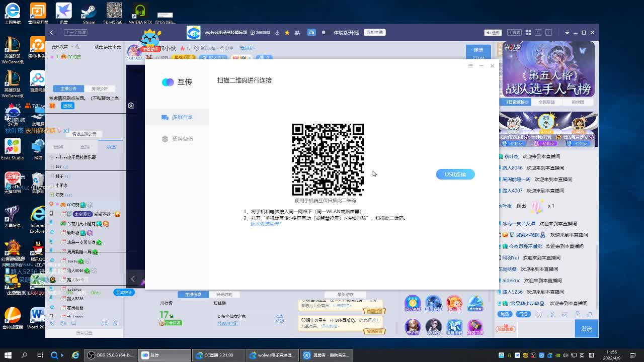Select the 主播信息 tab
The image size is (644, 362).
tap(193, 294)
